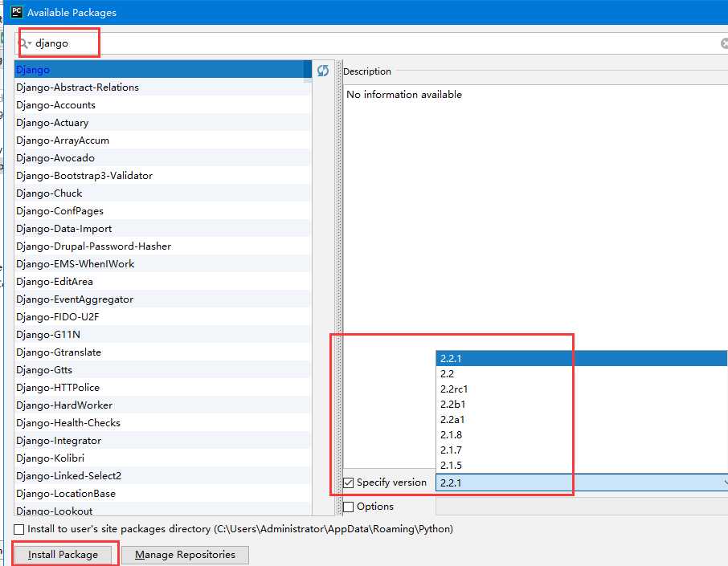Click the Options text field
The width and height of the screenshot is (728, 566).
[582, 507]
